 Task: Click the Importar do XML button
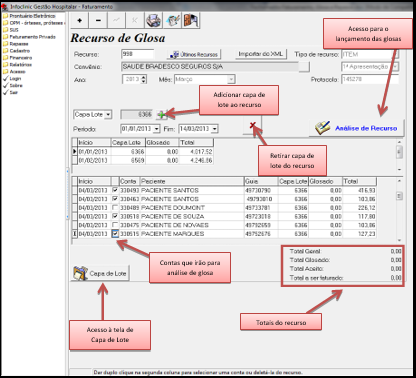tap(261, 54)
